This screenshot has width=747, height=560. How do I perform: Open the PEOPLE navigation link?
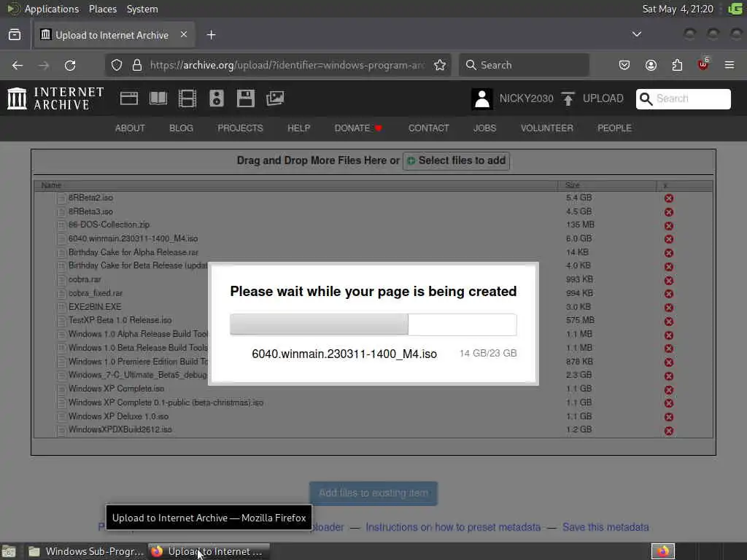(614, 128)
